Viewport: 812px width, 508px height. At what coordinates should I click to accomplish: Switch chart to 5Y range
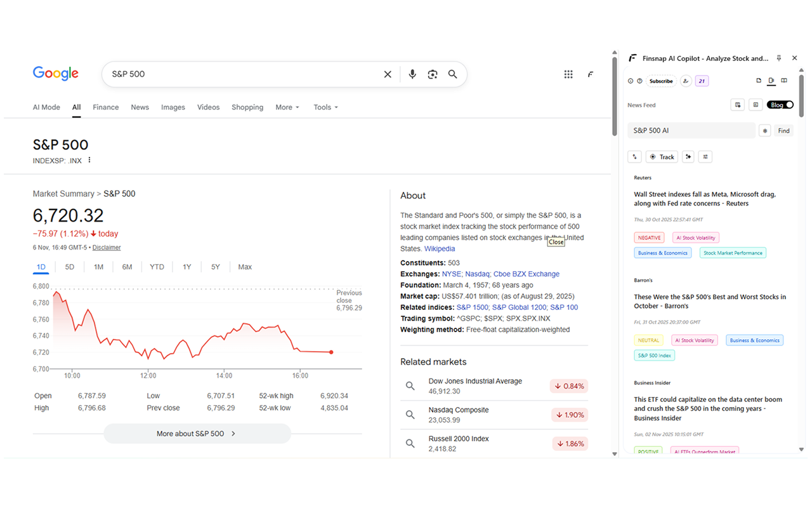click(x=216, y=267)
